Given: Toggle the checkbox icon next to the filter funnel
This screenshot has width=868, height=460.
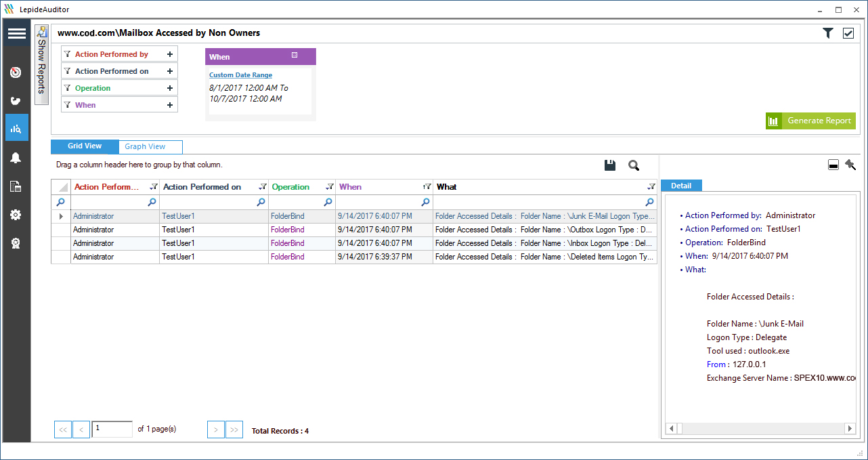Looking at the screenshot, I should 848,33.
